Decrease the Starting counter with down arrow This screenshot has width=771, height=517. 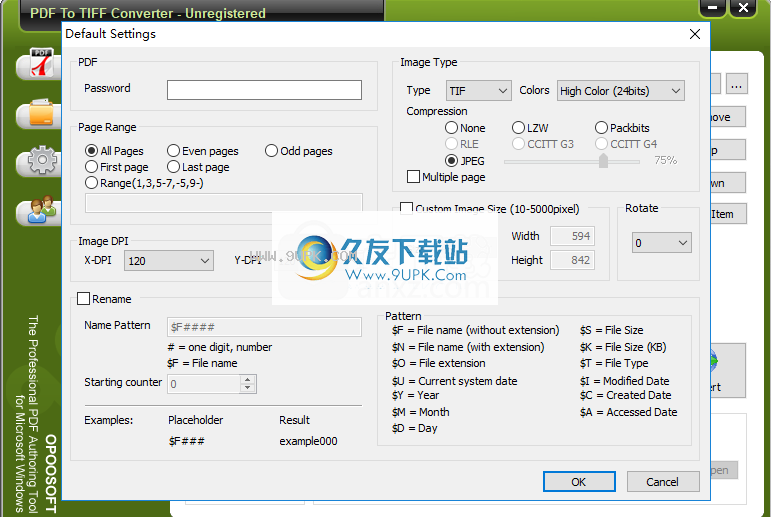coord(248,388)
